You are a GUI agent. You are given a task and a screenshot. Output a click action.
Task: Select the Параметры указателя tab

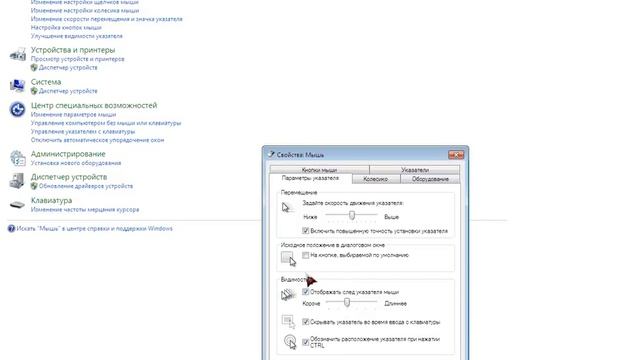click(311, 179)
